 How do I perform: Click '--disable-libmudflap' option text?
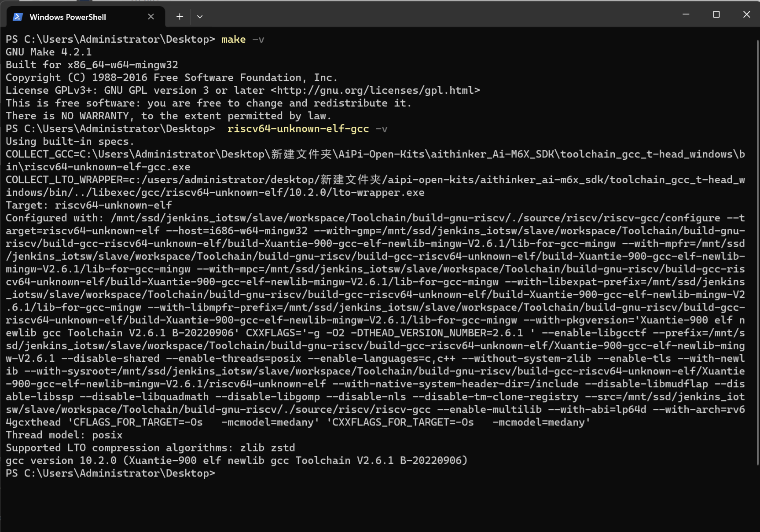(x=646, y=384)
